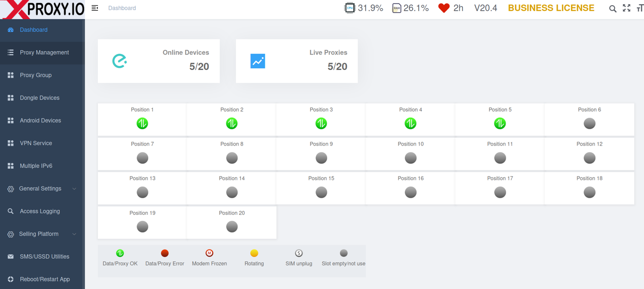
Task: Click Position 14 gray slot icon
Action: coord(232,192)
